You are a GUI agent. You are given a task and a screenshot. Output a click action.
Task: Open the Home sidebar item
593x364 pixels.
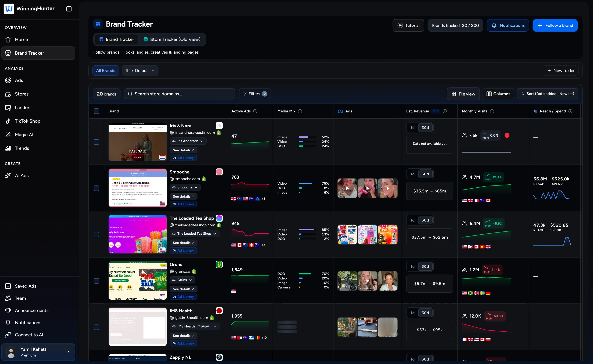38,40
